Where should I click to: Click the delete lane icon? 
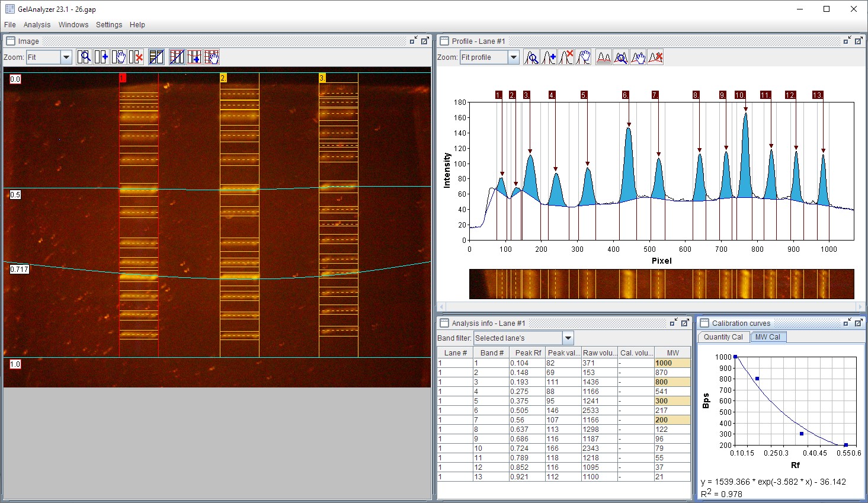tap(136, 57)
